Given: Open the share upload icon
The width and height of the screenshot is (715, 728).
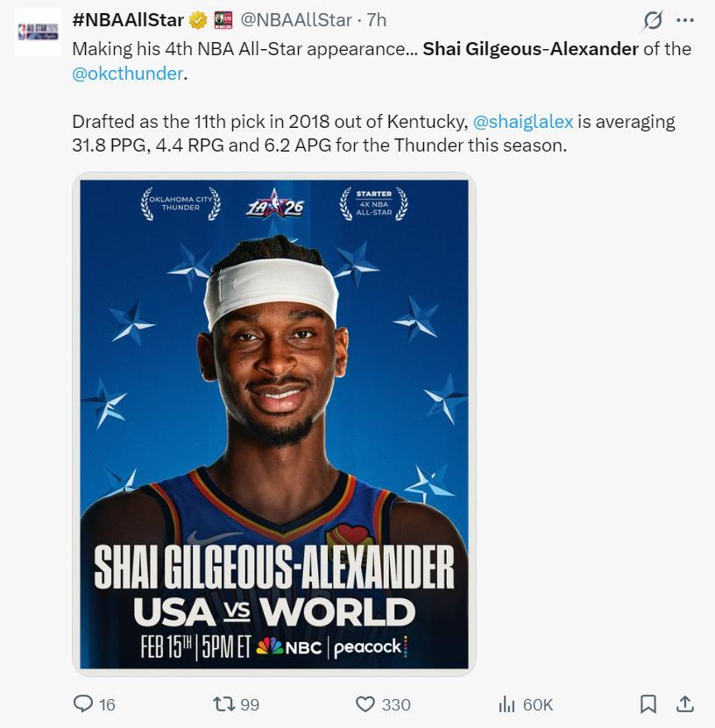Looking at the screenshot, I should click(685, 703).
